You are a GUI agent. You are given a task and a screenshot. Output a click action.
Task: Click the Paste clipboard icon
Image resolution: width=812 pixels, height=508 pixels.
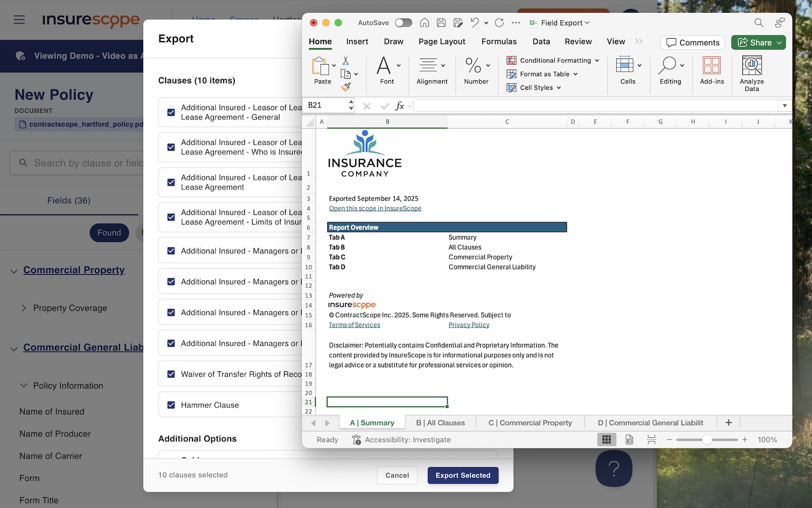[x=321, y=67]
